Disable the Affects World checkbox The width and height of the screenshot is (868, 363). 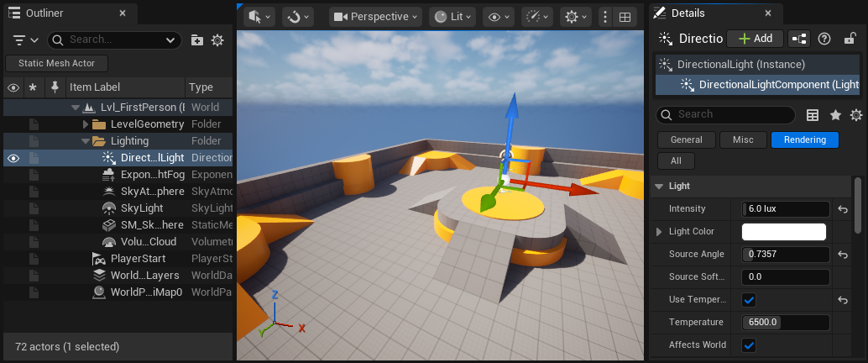749,345
